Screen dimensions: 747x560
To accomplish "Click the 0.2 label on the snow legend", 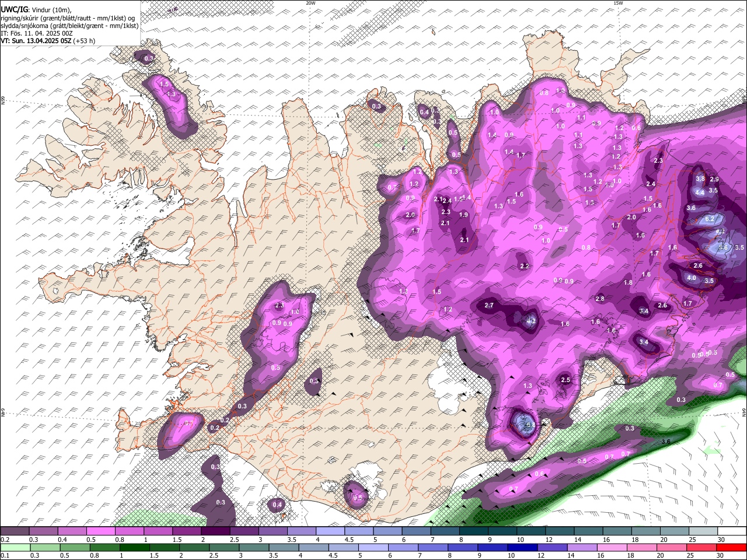I will [5, 540].
